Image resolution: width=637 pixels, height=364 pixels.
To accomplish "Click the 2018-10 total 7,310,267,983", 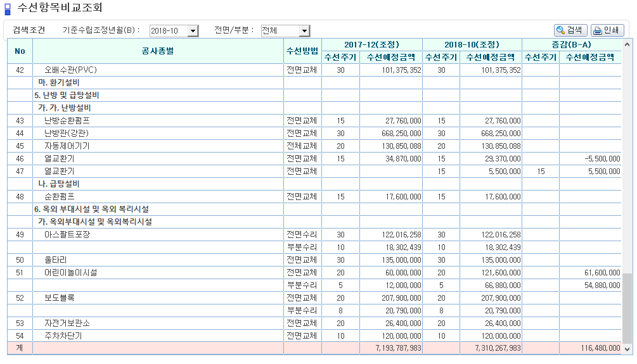I will tap(498, 348).
